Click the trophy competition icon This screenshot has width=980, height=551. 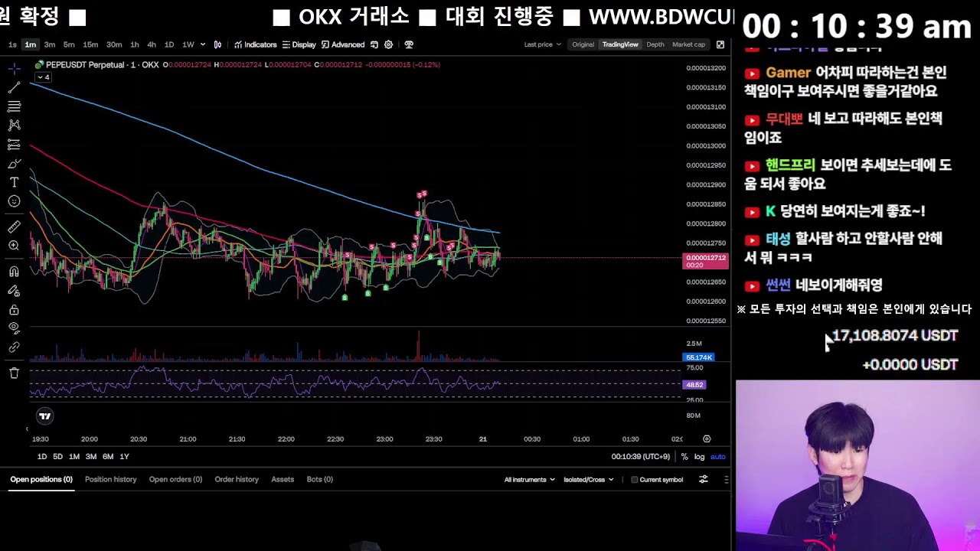point(409,44)
